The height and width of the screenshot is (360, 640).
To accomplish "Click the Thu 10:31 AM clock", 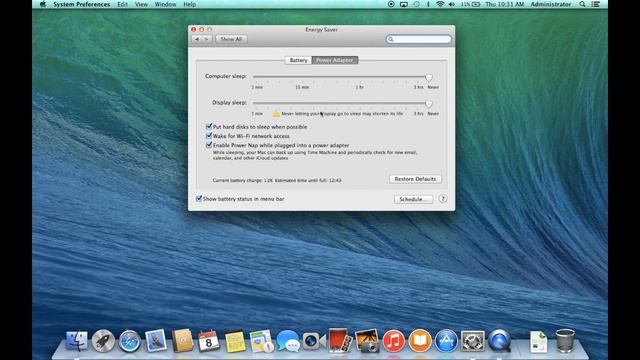I will pos(504,4).
